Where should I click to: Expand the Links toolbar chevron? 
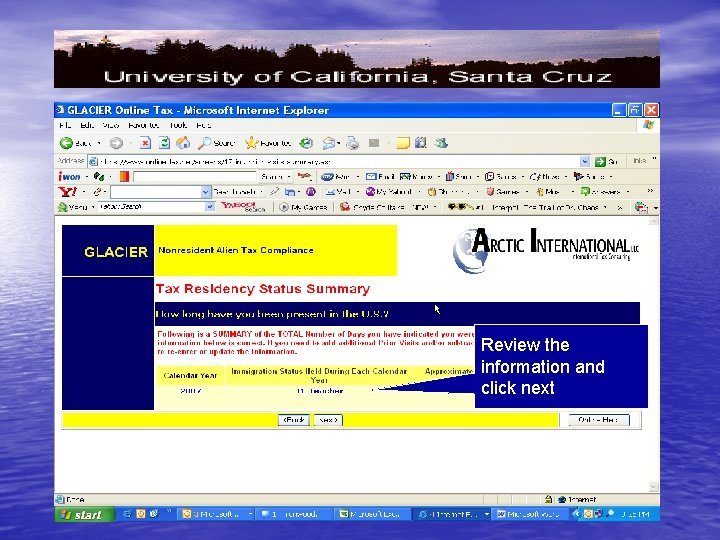click(654, 160)
